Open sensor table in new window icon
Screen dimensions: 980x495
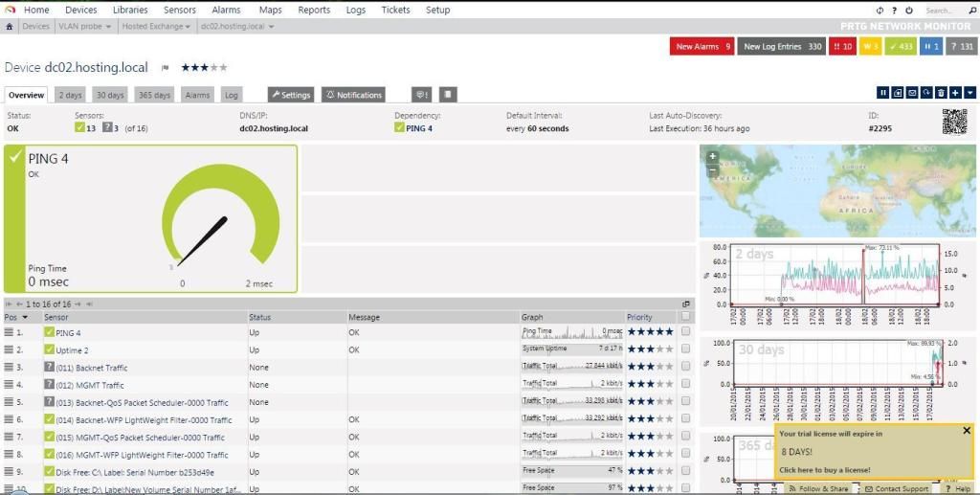pyautogui.click(x=685, y=304)
